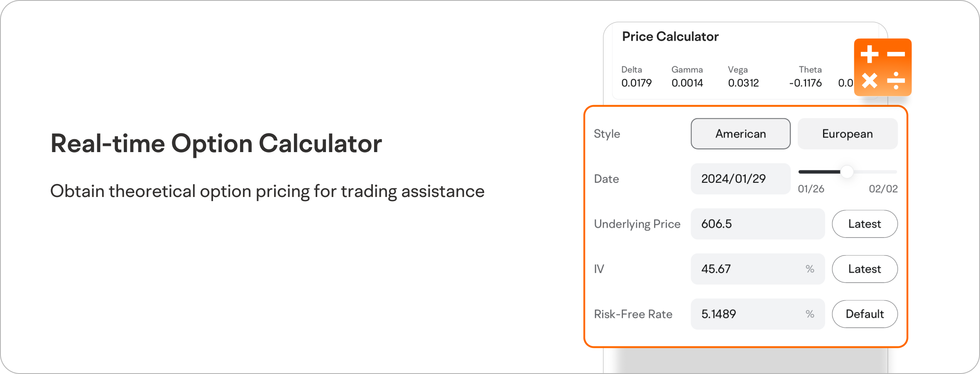Click the Gamma value 0.0014
This screenshot has width=980, height=374.
pyautogui.click(x=687, y=83)
